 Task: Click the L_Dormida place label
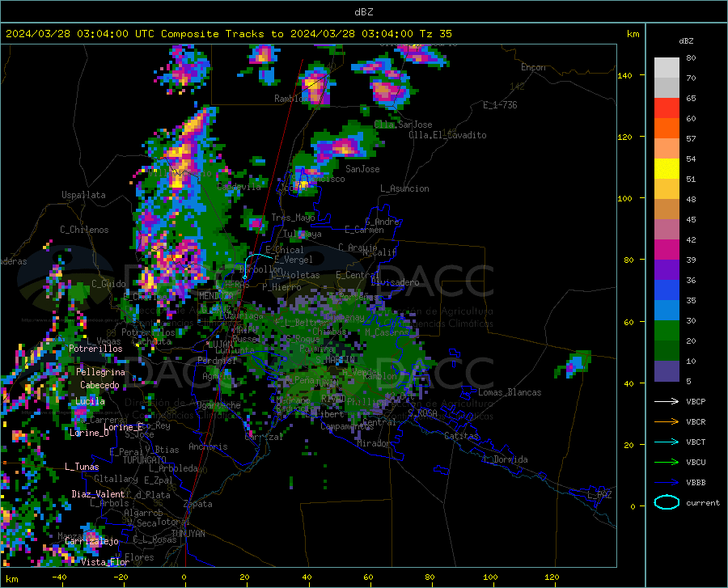pos(505,459)
